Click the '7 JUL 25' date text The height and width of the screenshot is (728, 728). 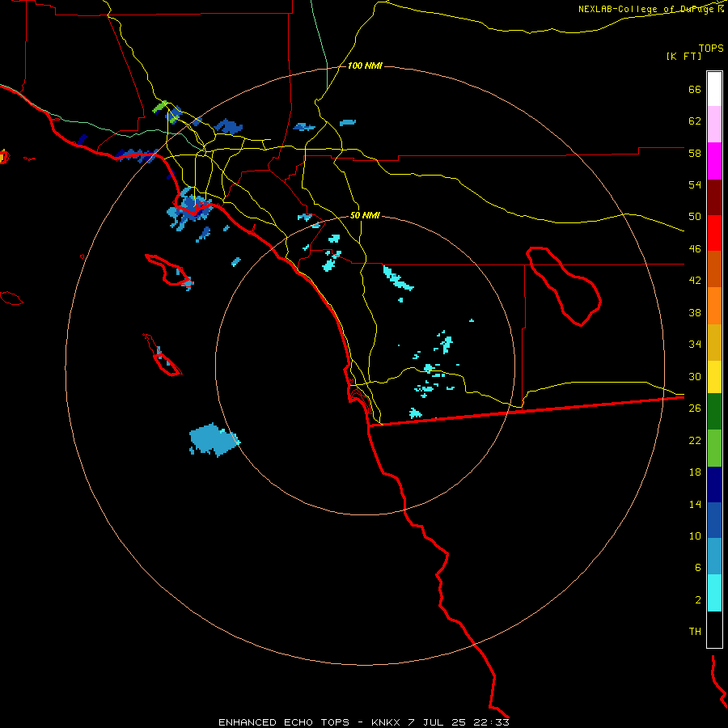point(437,722)
